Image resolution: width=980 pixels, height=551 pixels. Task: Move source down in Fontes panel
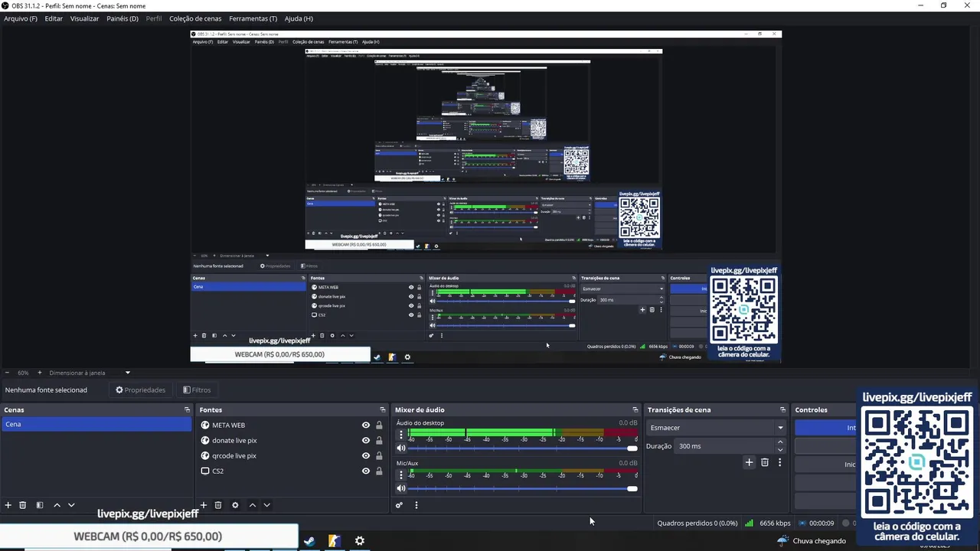point(266,505)
